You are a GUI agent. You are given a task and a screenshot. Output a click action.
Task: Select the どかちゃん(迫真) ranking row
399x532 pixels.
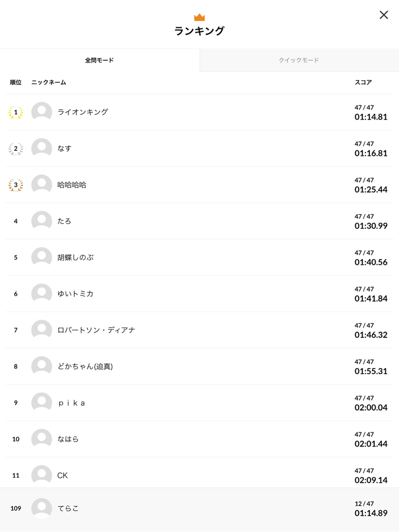(x=199, y=366)
